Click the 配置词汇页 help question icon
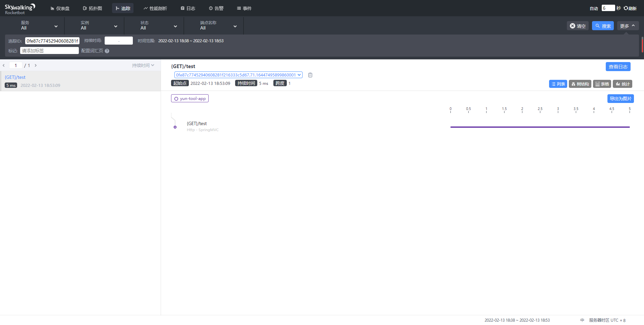The height and width of the screenshot is (325, 644). (107, 51)
